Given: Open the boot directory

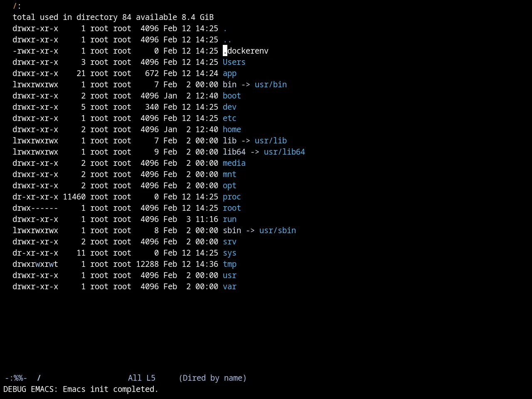Looking at the screenshot, I should (232, 96).
